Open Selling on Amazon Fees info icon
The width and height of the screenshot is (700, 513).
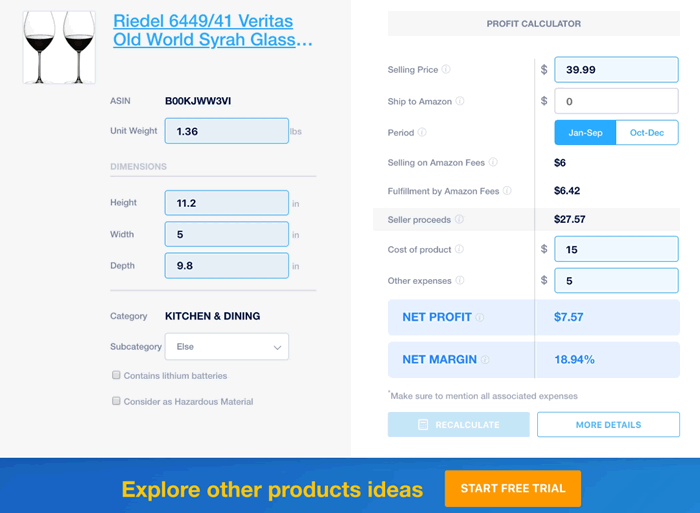click(x=493, y=162)
